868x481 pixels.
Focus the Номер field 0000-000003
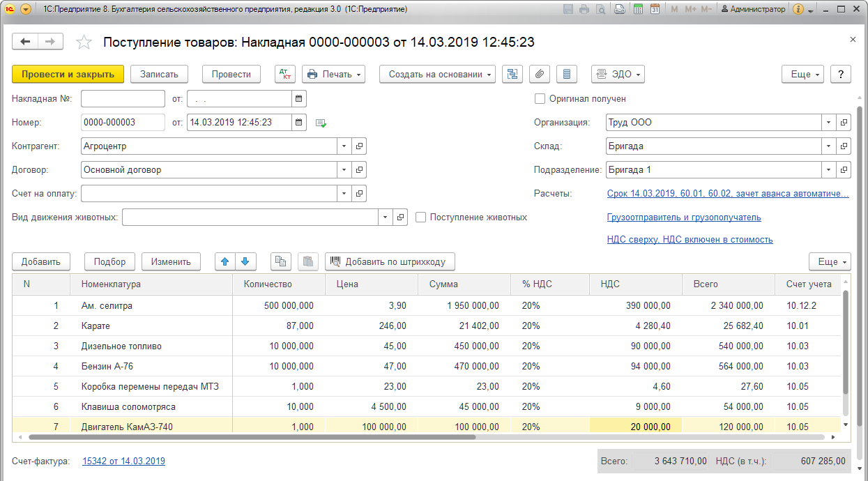coord(123,123)
